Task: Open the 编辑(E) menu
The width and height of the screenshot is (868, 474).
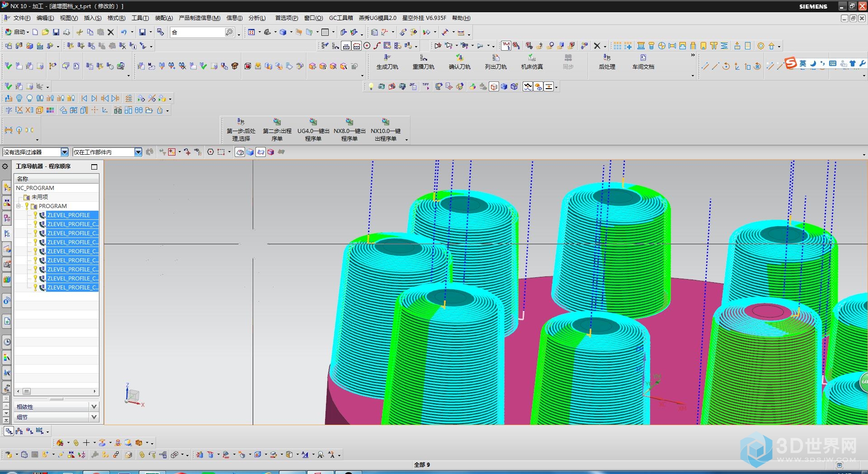Action: 45,18
